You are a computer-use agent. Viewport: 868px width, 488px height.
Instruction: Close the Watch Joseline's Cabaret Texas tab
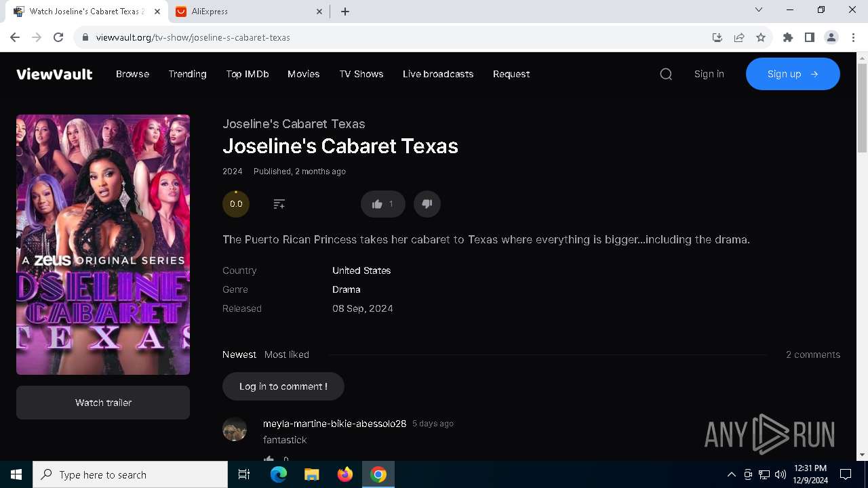tap(157, 12)
